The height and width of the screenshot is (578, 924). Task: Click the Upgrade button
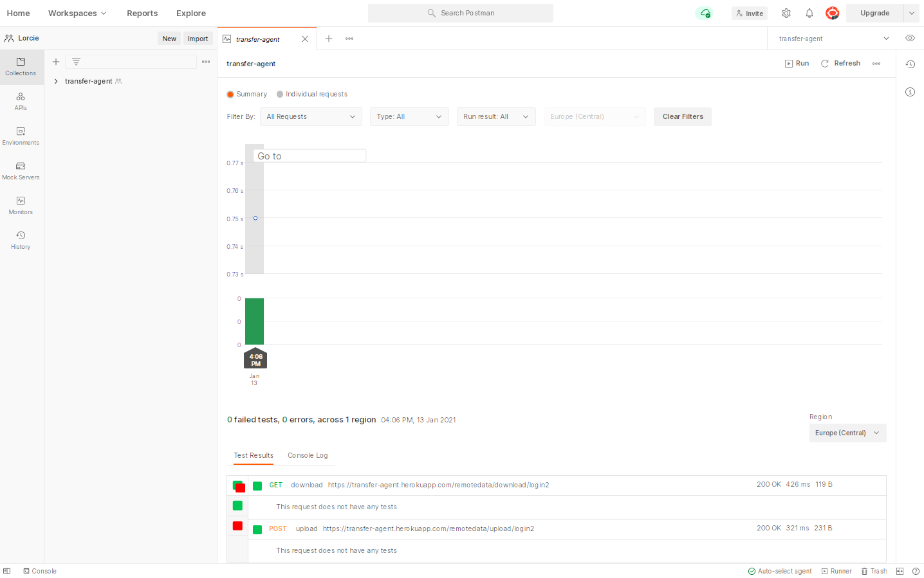pyautogui.click(x=875, y=13)
